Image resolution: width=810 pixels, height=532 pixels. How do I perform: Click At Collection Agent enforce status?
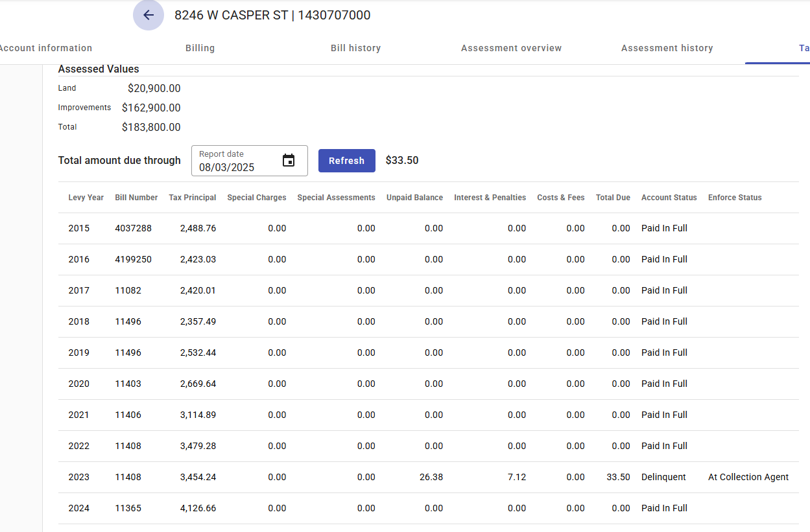tap(748, 477)
